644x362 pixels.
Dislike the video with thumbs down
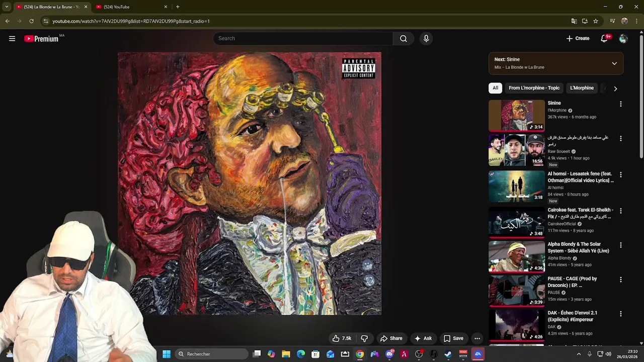pos(365,338)
